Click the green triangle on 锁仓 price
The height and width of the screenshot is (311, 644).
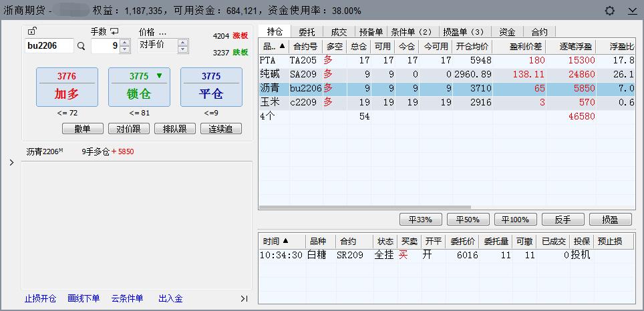point(159,76)
